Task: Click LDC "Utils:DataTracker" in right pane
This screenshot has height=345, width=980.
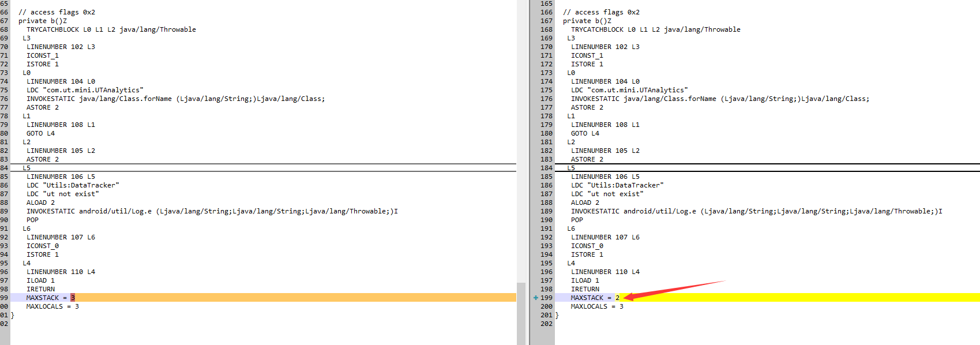Action: pos(617,185)
